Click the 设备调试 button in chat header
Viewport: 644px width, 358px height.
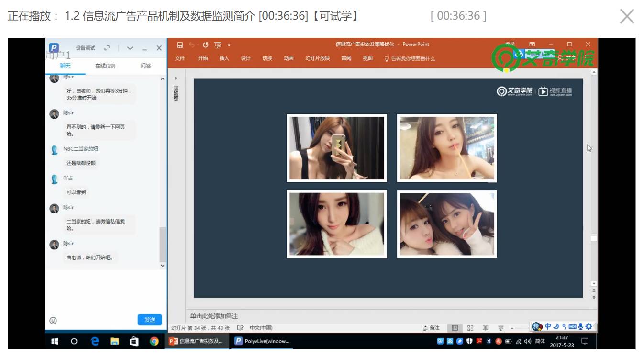(86, 48)
